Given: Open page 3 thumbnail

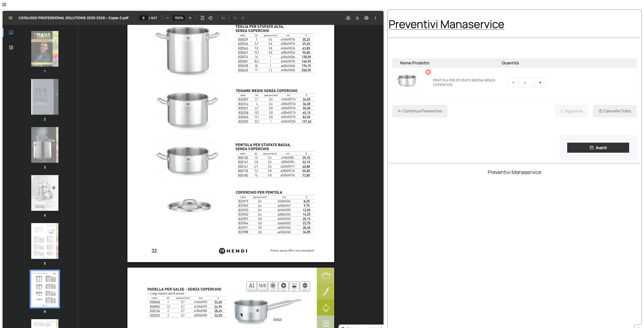Looking at the screenshot, I should 45,145.
